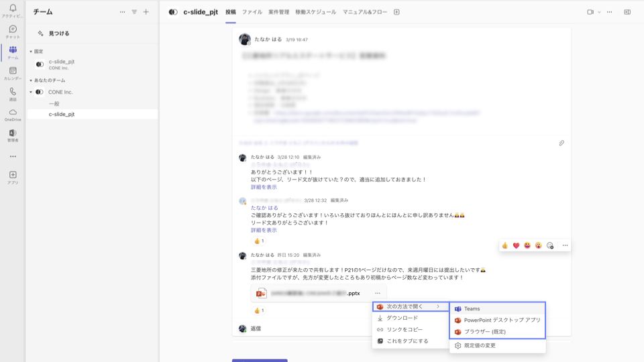Viewport: 644px width, 362px height.
Task: Click the first 詳細を表示 link
Action: coord(264,187)
